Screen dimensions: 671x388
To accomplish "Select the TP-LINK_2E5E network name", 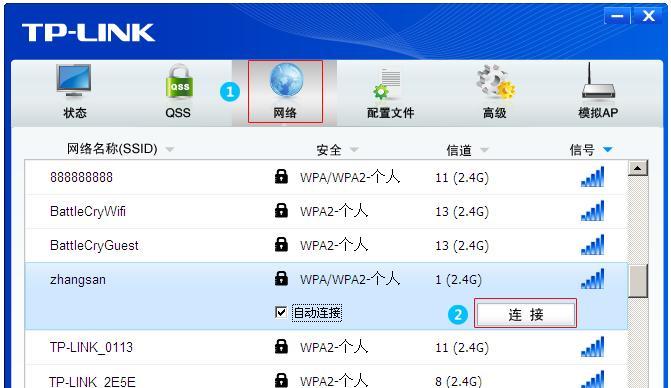I will click(92, 381).
